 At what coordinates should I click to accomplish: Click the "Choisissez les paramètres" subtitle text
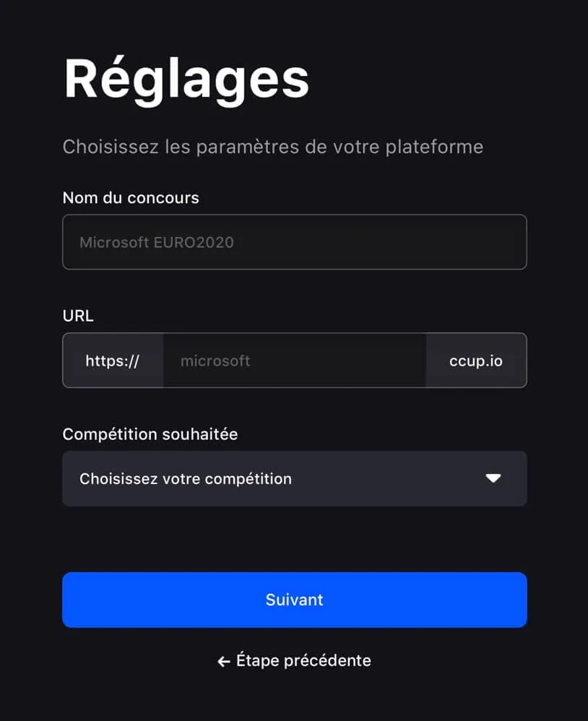tap(272, 147)
